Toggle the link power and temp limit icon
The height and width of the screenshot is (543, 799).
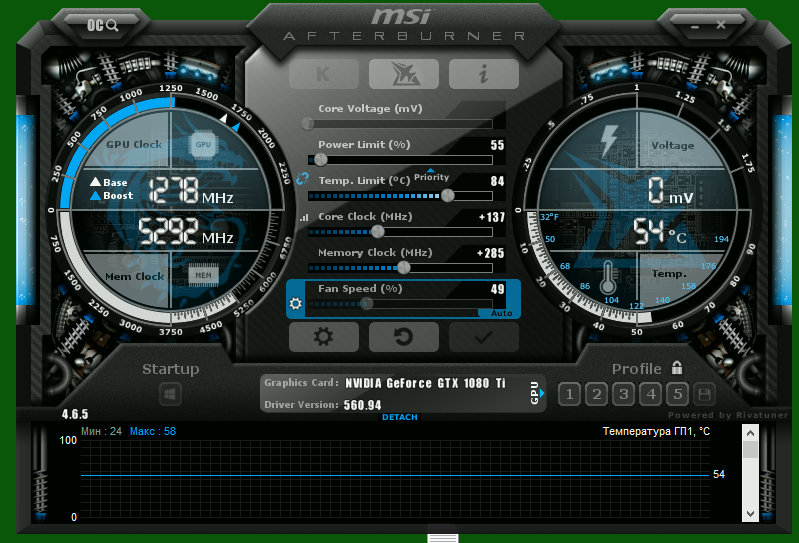(x=302, y=179)
